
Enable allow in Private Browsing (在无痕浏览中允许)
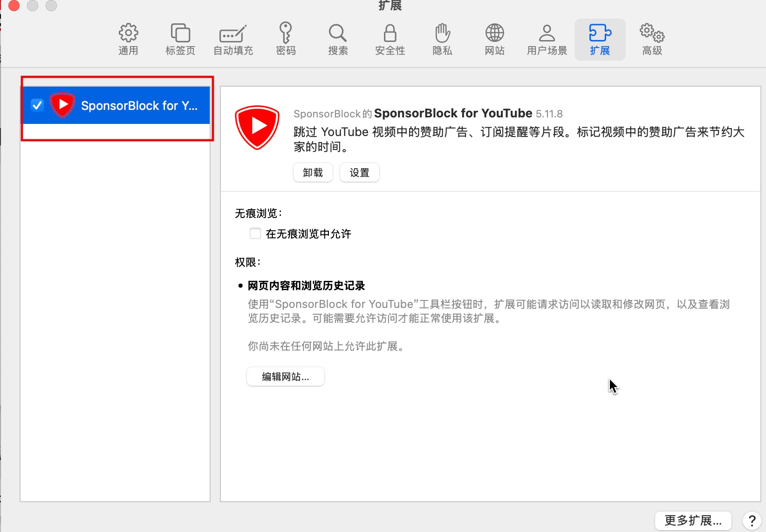(x=255, y=233)
